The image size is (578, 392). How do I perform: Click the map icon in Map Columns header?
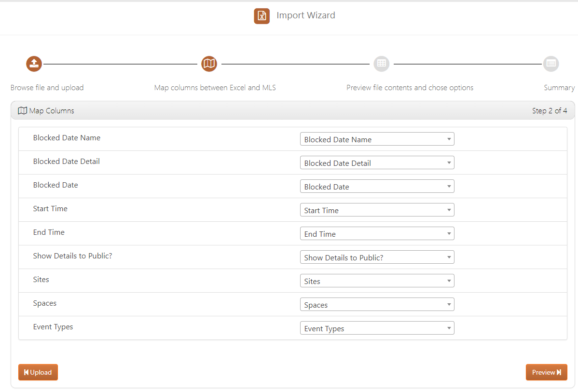pyautogui.click(x=22, y=111)
